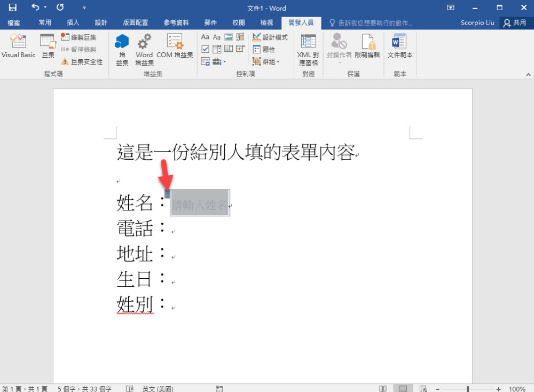
Task: Save the document using the floppy icon
Action: 13,7
